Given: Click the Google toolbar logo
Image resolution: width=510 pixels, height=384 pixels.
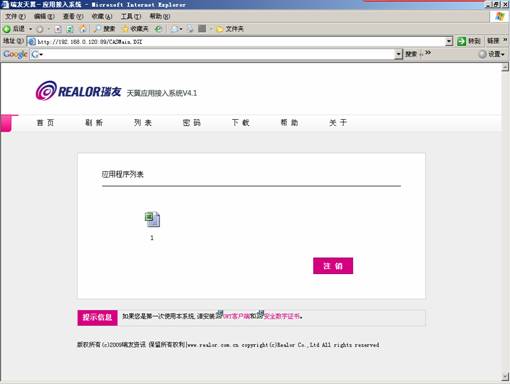Looking at the screenshot, I should coord(15,54).
